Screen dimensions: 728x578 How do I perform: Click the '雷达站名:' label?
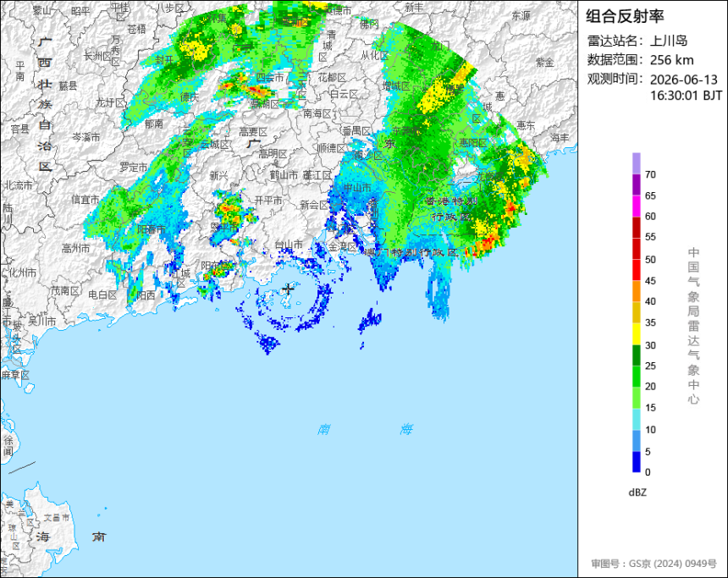pyautogui.click(x=615, y=41)
